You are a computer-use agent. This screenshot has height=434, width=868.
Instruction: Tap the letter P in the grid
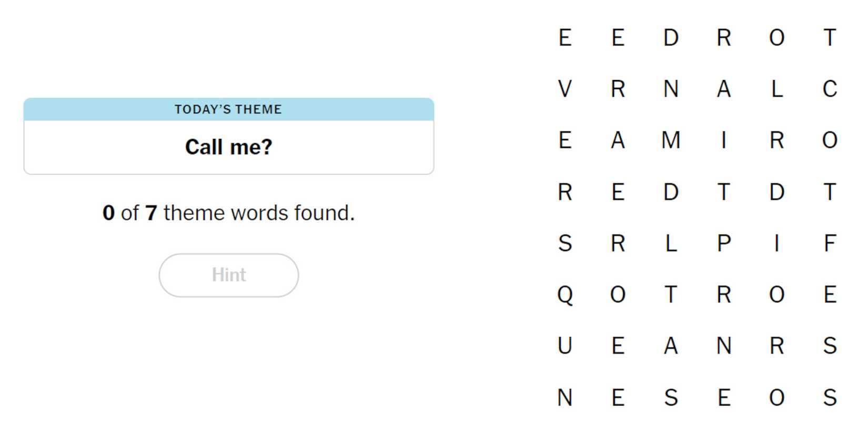coord(724,243)
